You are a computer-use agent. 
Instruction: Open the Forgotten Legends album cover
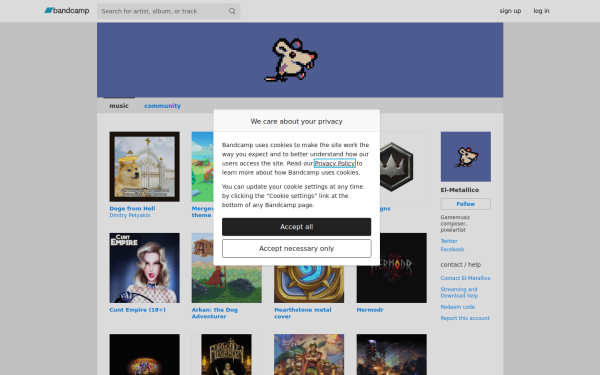pos(227,354)
